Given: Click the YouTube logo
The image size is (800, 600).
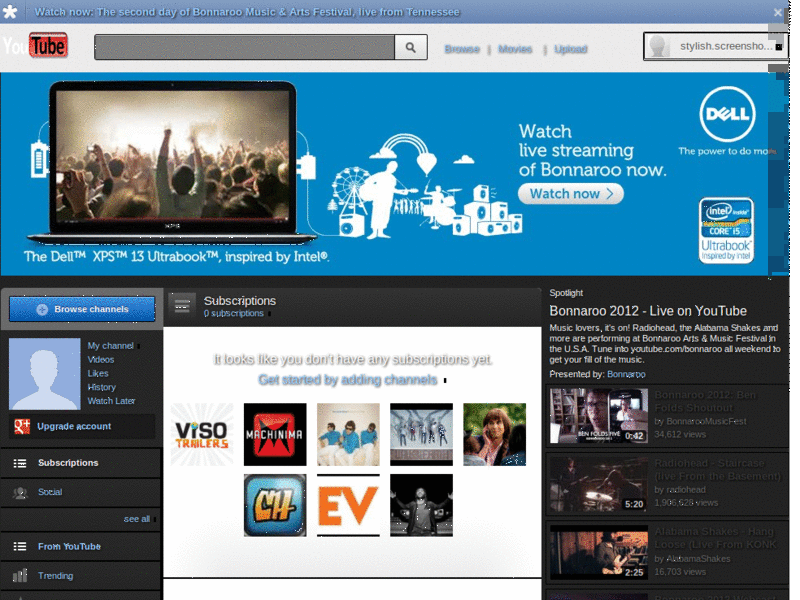Looking at the screenshot, I should coord(35,46).
